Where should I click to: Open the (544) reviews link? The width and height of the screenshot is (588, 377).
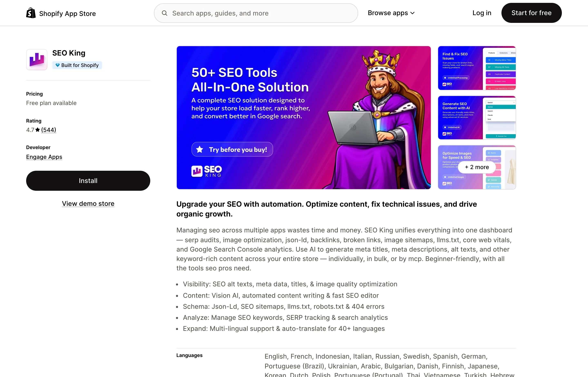[x=49, y=130]
